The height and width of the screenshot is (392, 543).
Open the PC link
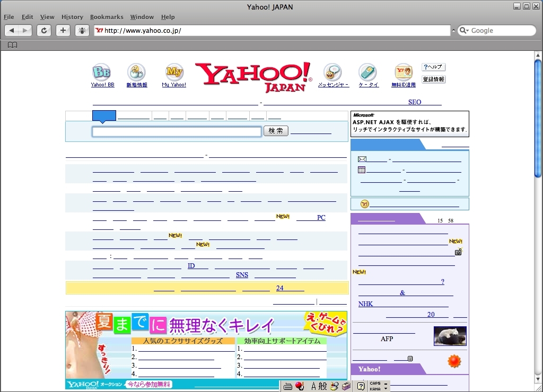[x=321, y=217]
